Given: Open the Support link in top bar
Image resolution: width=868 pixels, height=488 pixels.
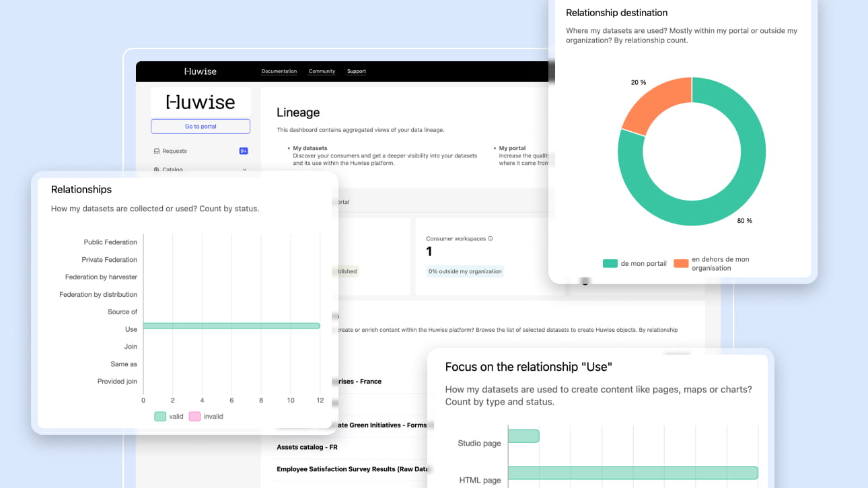Looking at the screenshot, I should tap(357, 71).
